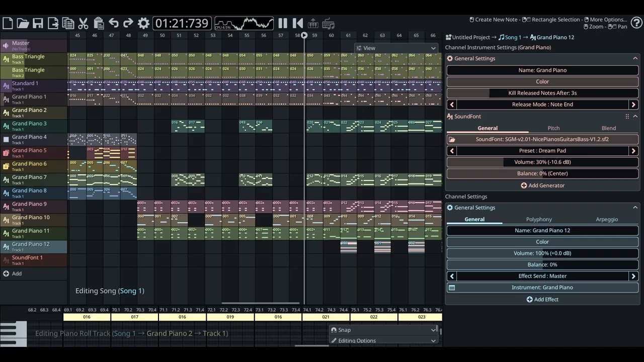Click the scissors cut icon
Image resolution: width=644 pixels, height=362 pixels.
click(84, 23)
